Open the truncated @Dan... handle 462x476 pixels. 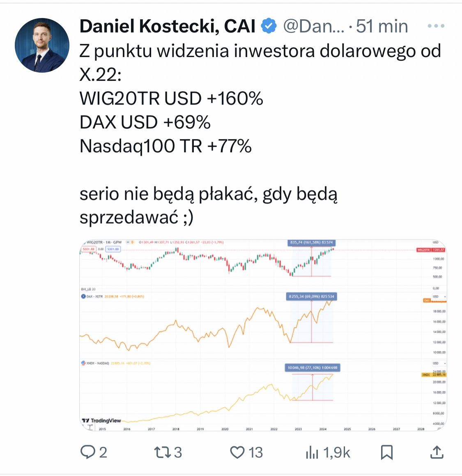point(314,26)
